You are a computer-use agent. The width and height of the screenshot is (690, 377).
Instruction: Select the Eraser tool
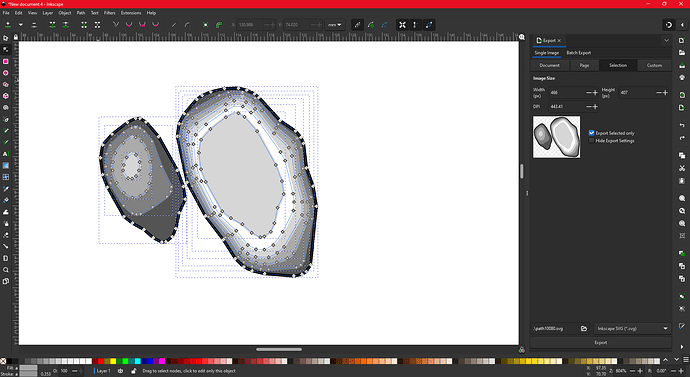[6, 235]
